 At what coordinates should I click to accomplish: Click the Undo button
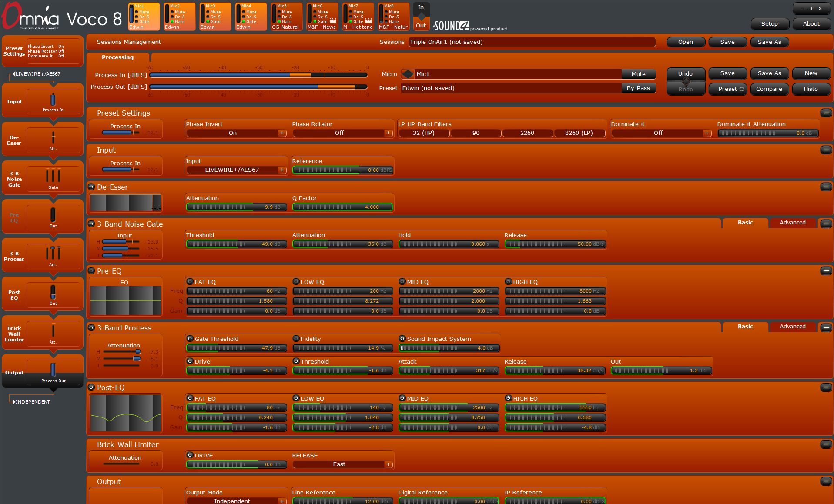click(685, 73)
